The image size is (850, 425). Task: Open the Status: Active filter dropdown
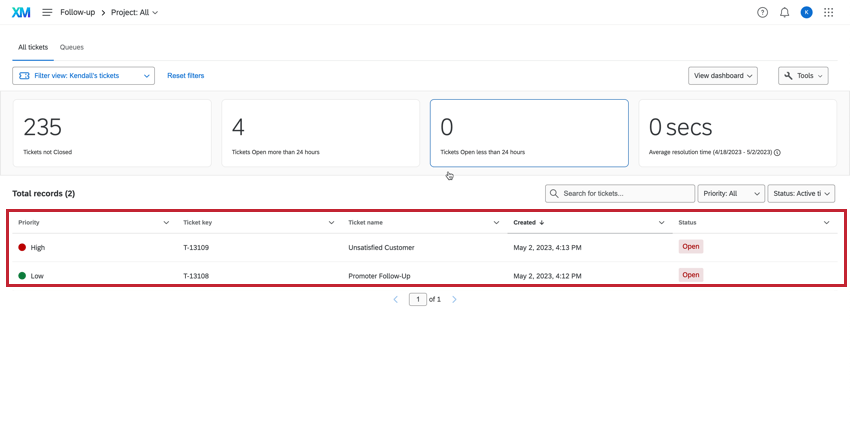[801, 194]
